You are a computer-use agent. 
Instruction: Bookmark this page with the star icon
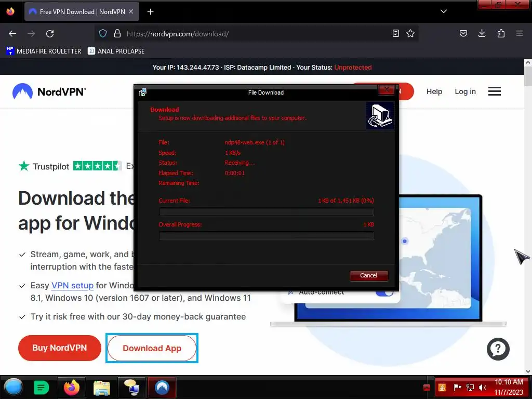tap(410, 34)
